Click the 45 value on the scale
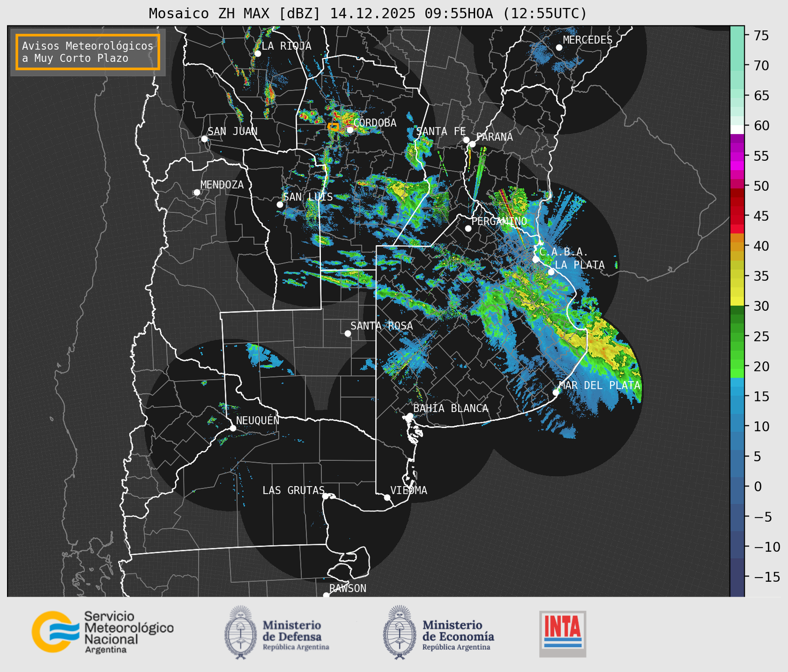Viewport: 788px width, 672px height. click(x=761, y=216)
